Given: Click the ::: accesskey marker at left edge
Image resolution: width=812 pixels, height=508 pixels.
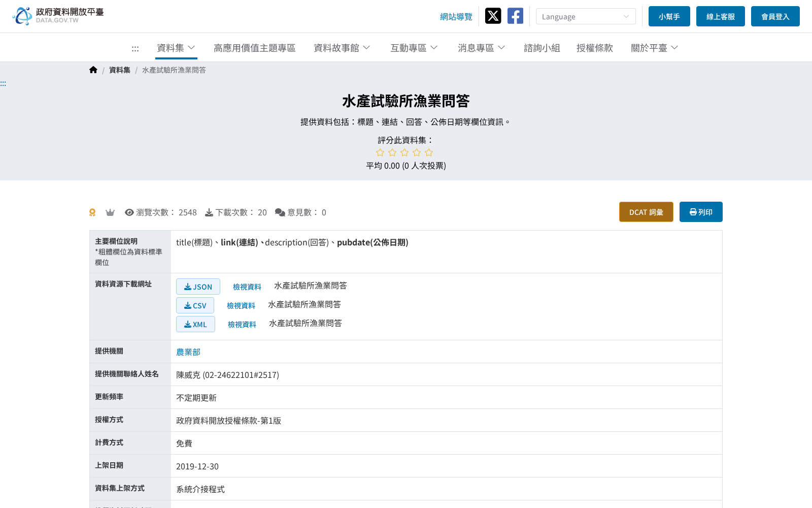Looking at the screenshot, I should click(x=3, y=83).
